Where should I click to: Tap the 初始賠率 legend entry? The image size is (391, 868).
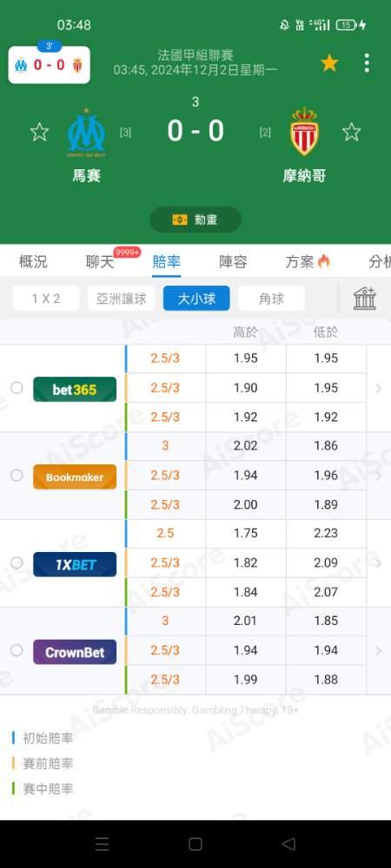point(43,738)
